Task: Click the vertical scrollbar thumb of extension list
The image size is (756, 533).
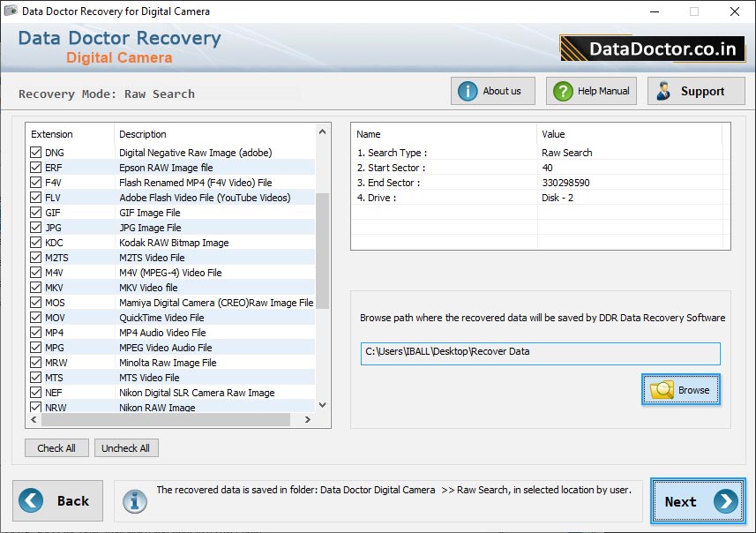Action: 323,251
